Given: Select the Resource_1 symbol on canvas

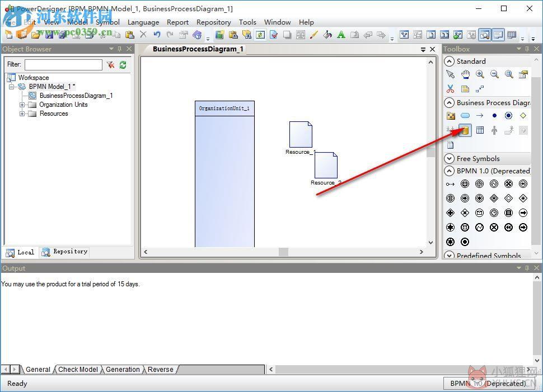Looking at the screenshot, I should pyautogui.click(x=301, y=135).
